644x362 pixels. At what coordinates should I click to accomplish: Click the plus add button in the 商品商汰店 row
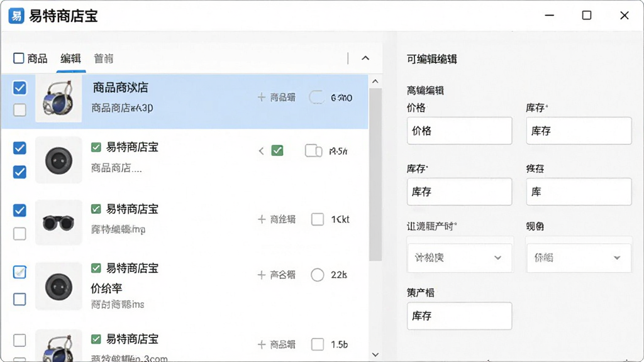point(261,97)
